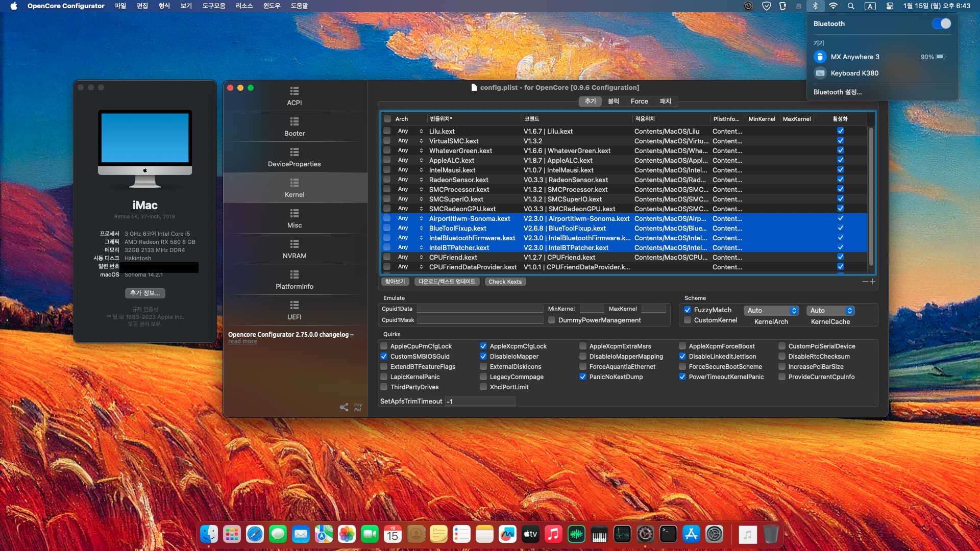This screenshot has width=980, height=551.
Task: Open Spotlight search in menu bar
Action: (851, 6)
